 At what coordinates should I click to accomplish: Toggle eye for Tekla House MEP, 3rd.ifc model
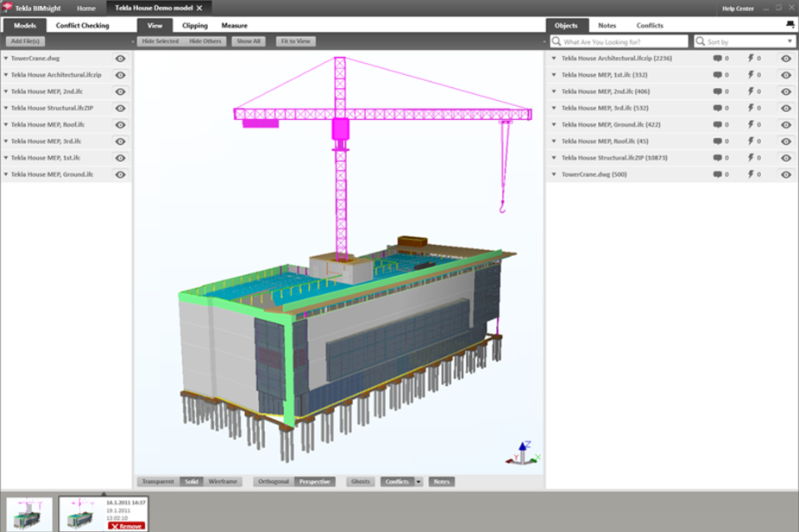(x=120, y=141)
